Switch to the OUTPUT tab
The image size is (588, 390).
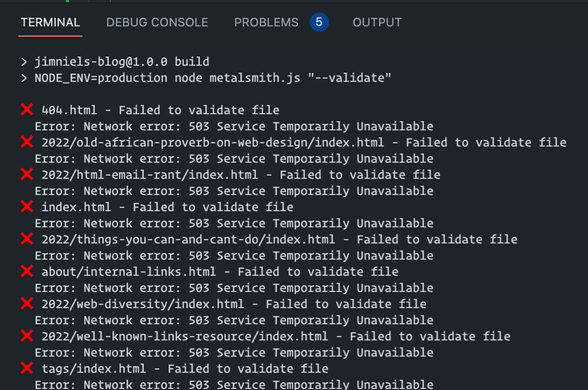[x=377, y=22]
